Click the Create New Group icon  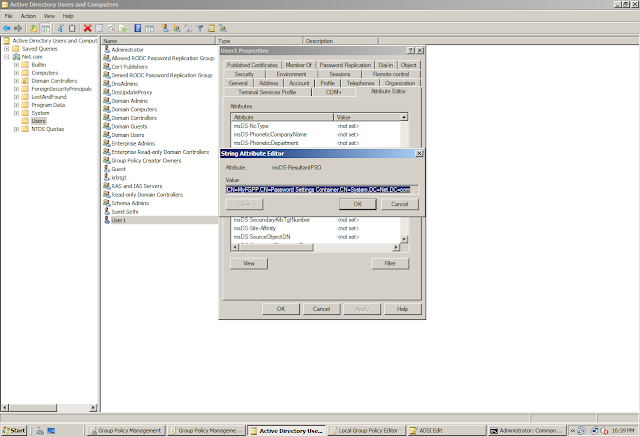(176, 28)
